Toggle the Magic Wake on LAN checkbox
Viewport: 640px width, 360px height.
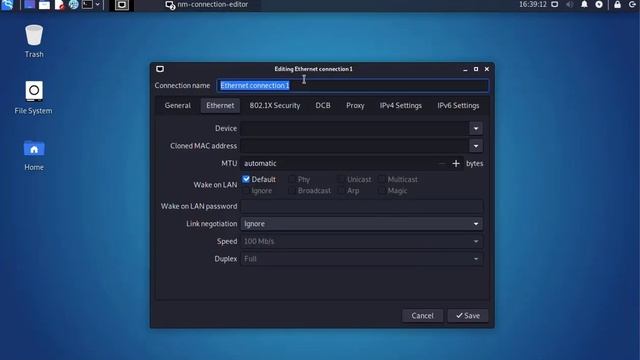pyautogui.click(x=382, y=191)
